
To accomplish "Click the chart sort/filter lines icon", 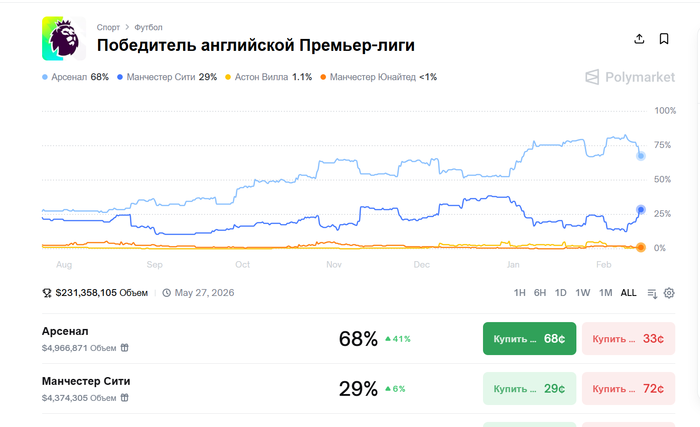I will 652,293.
